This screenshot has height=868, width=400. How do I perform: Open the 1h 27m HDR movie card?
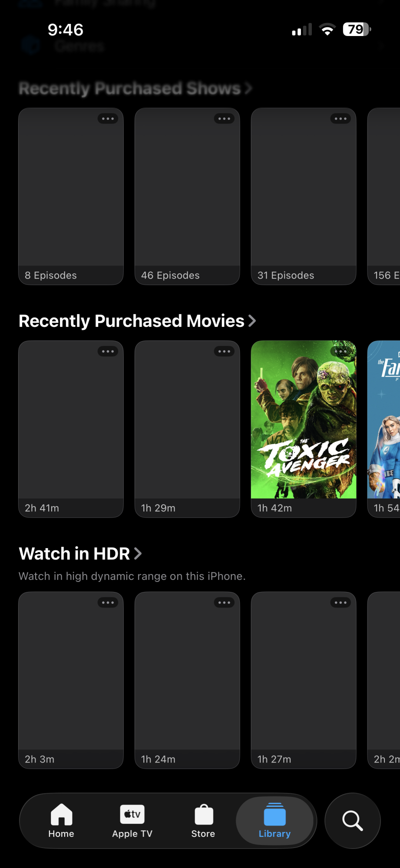click(304, 680)
